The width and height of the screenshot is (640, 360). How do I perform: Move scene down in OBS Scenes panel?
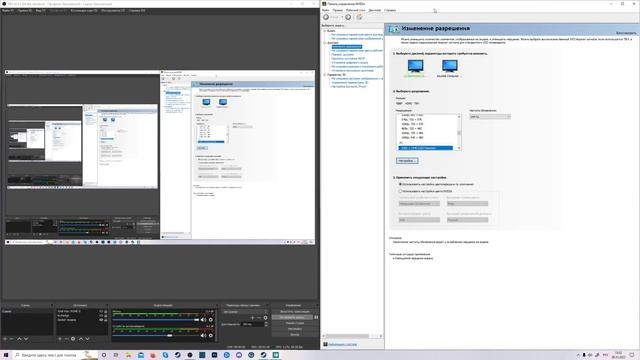tap(26, 339)
